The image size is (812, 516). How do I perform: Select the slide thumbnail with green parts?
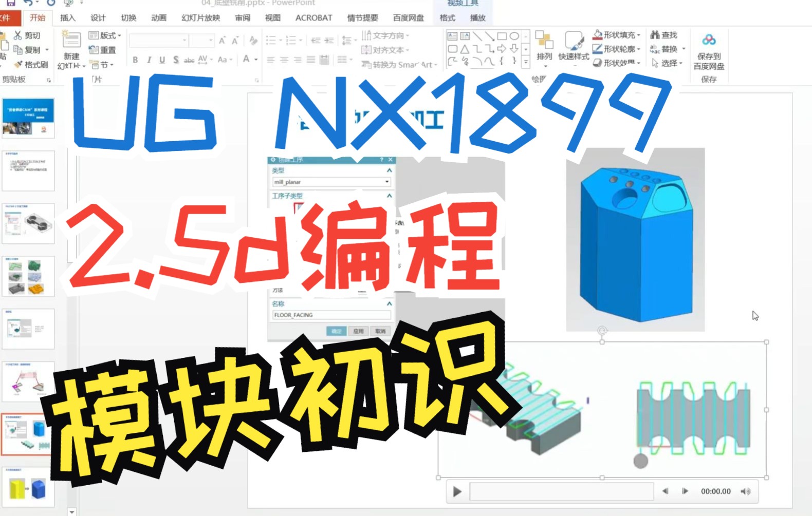(x=28, y=276)
